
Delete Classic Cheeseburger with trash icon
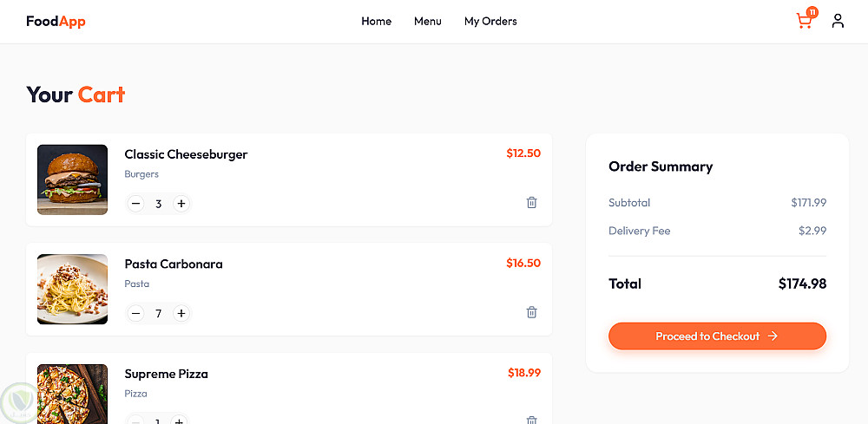click(532, 203)
